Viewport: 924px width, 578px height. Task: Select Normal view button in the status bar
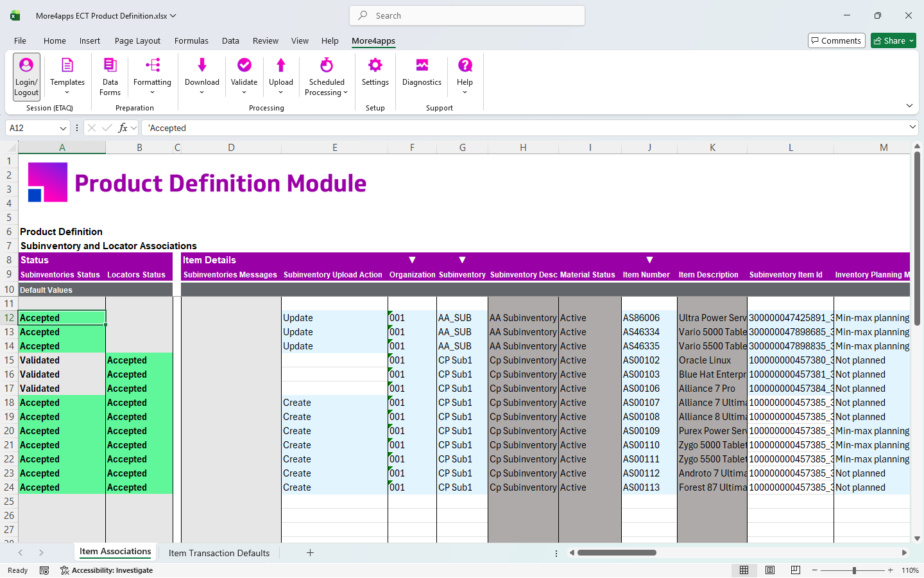(x=744, y=570)
